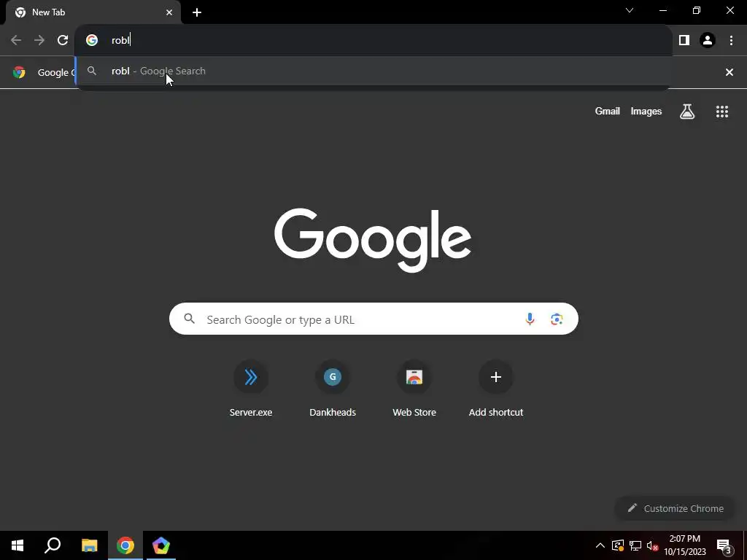Viewport: 747px width, 560px height.
Task: Open the Gmail link
Action: pos(608,111)
